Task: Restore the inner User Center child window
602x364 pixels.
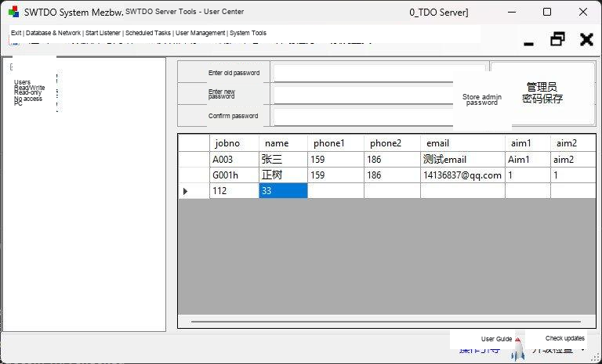Action: pos(557,38)
